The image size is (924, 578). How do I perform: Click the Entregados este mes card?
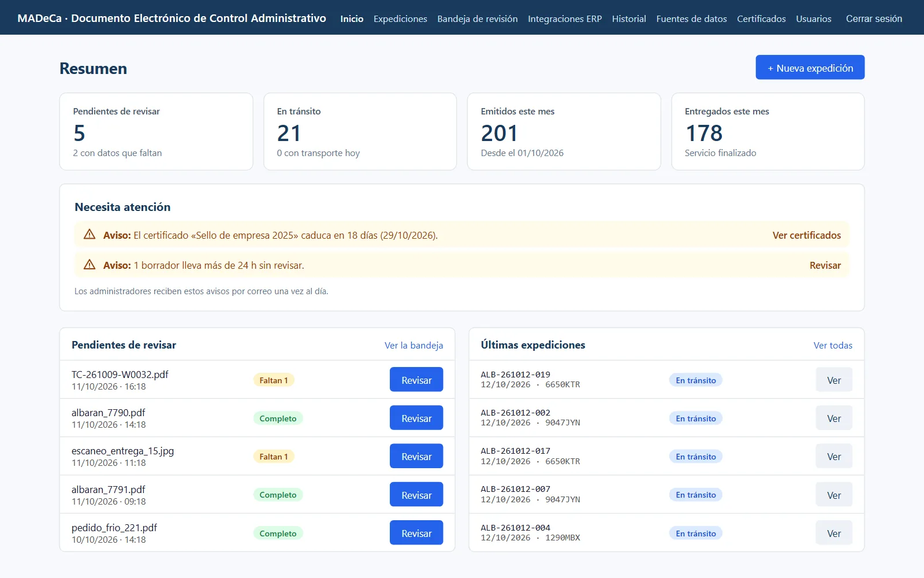coord(767,132)
